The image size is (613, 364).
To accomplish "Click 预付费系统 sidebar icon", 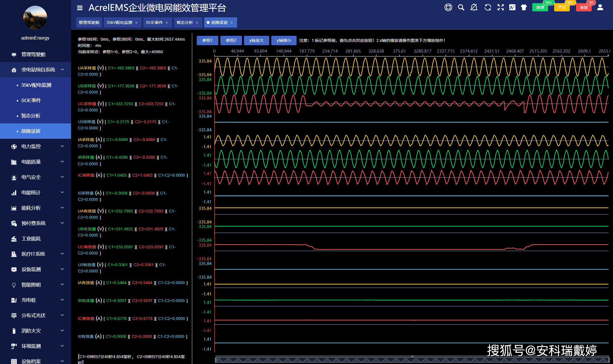I will 14,224.
